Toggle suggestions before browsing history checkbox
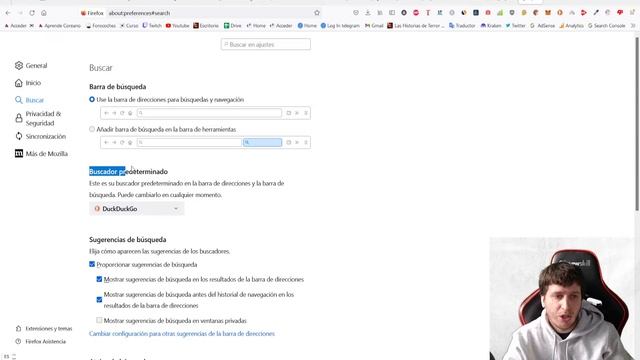Image resolution: width=640 pixels, height=360 pixels. 99,300
